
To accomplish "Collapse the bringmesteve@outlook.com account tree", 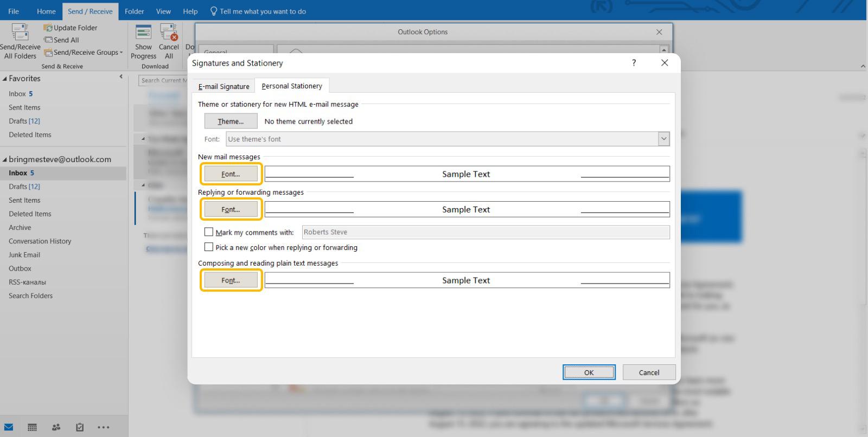I will tap(5, 159).
